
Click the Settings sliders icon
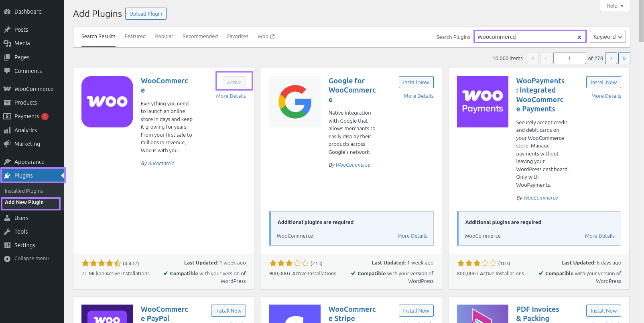7,245
